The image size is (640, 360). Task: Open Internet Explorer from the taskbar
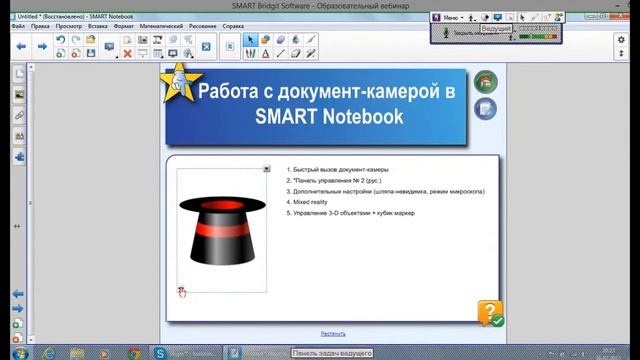(x=49, y=353)
